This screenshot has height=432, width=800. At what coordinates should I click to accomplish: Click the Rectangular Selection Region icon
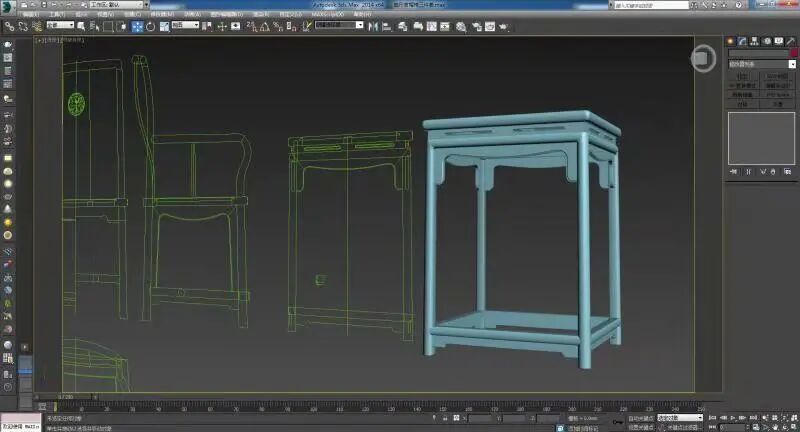108,26
